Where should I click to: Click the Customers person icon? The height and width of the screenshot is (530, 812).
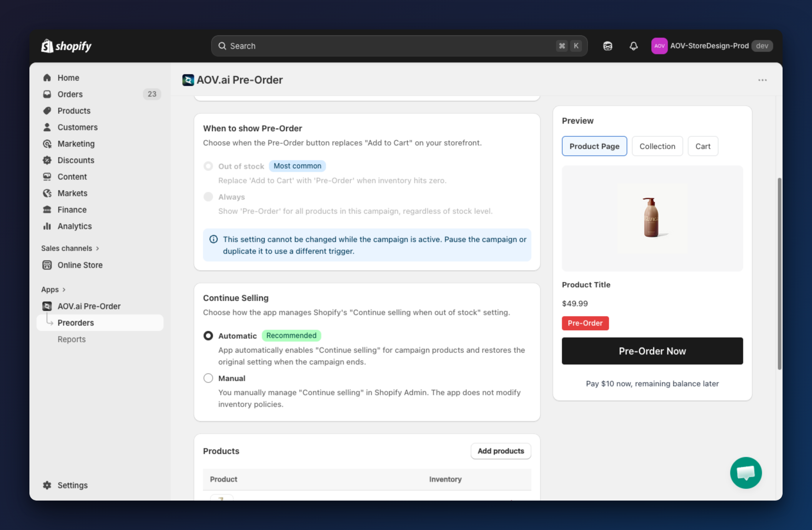tap(47, 127)
